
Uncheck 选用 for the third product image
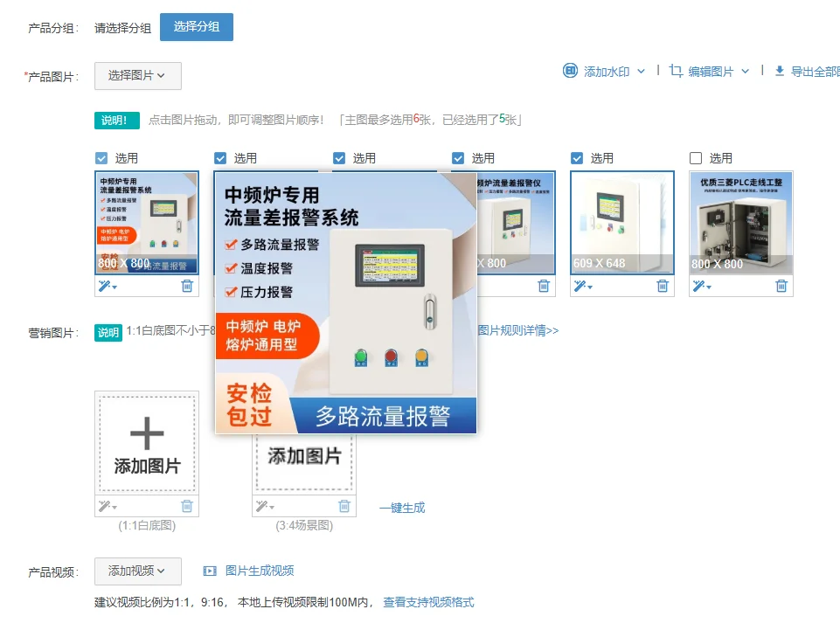[339, 158]
